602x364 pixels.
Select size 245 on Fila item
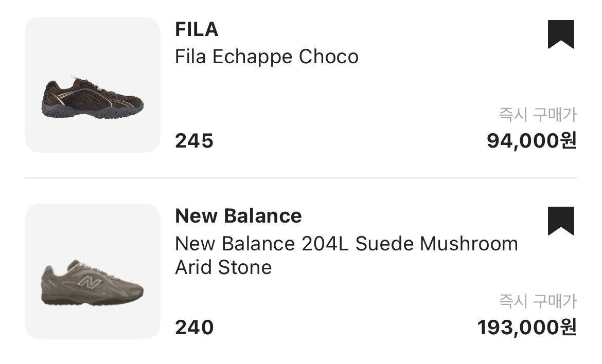(194, 141)
